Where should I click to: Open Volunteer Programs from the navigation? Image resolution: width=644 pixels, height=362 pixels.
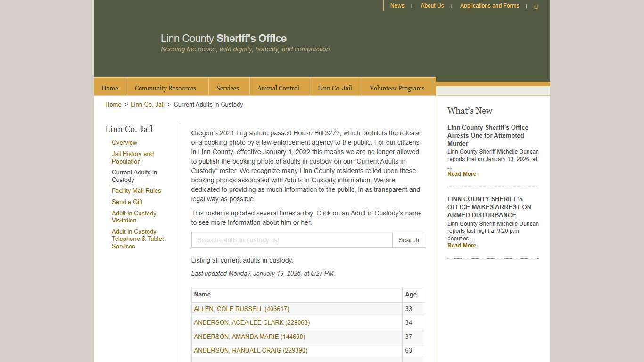[397, 88]
